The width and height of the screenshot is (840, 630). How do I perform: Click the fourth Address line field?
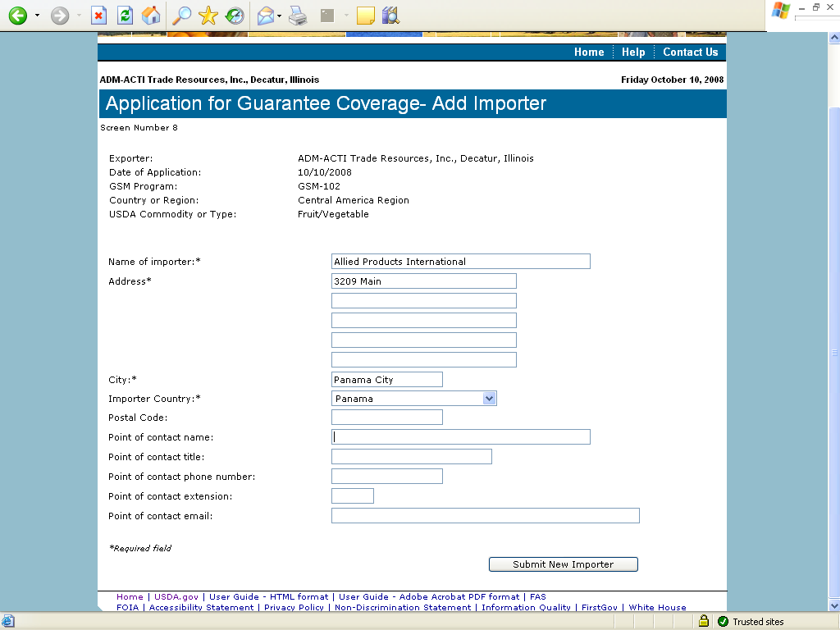pyautogui.click(x=424, y=340)
